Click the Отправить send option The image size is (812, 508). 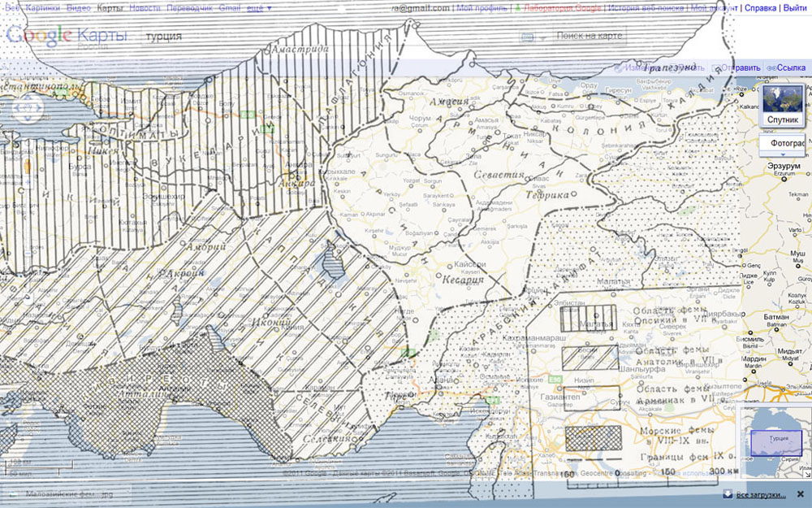[739, 68]
